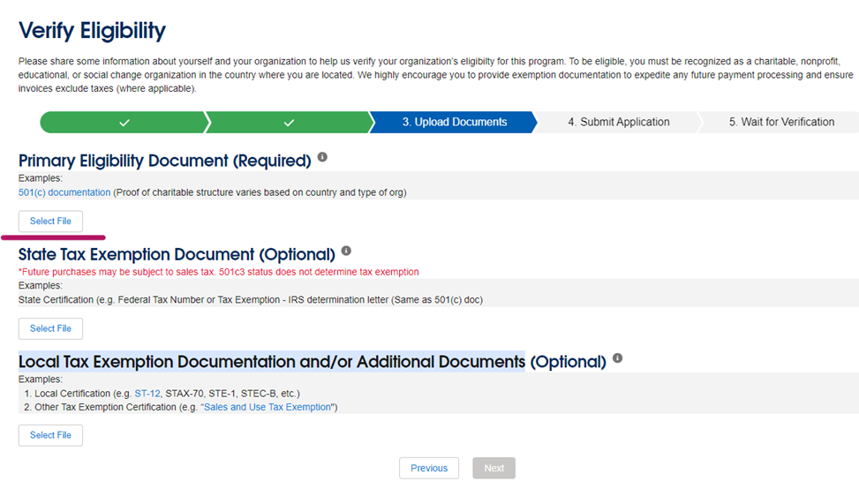Click the State Tax Exemption Document heading
This screenshot has width=859, height=504.
click(177, 255)
